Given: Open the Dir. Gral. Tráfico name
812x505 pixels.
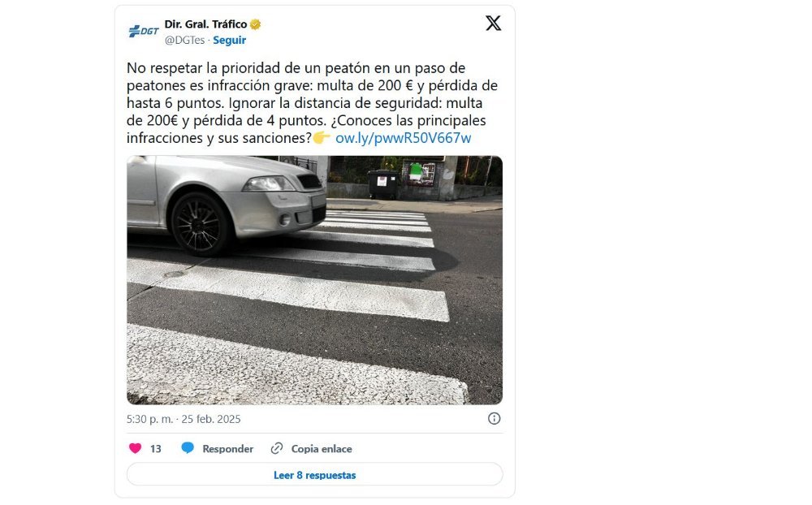Looking at the screenshot, I should pos(205,24).
